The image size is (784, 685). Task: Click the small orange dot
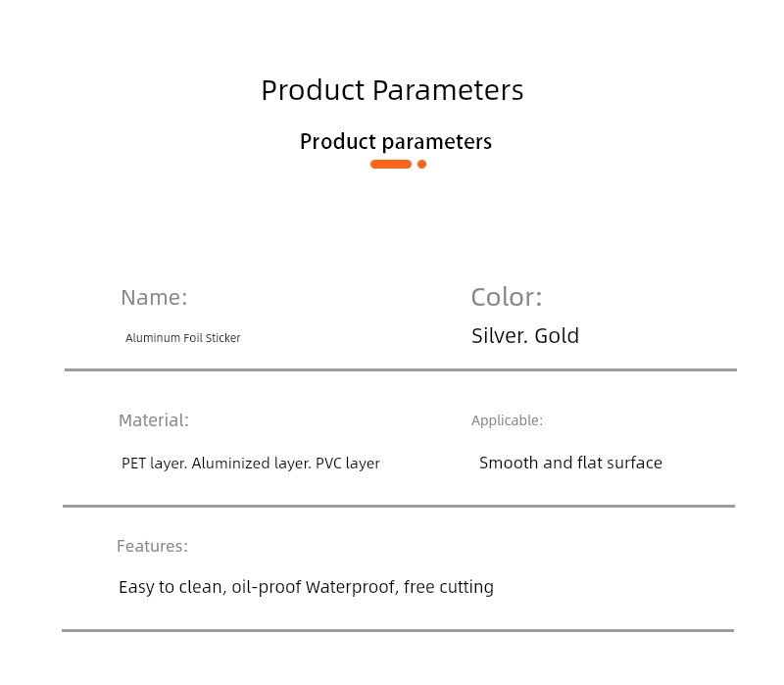click(x=422, y=164)
